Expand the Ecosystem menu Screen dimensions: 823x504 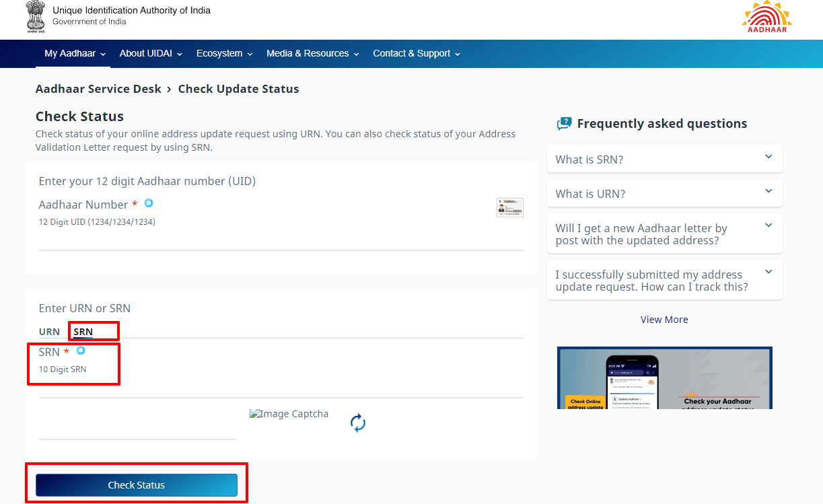pos(224,54)
